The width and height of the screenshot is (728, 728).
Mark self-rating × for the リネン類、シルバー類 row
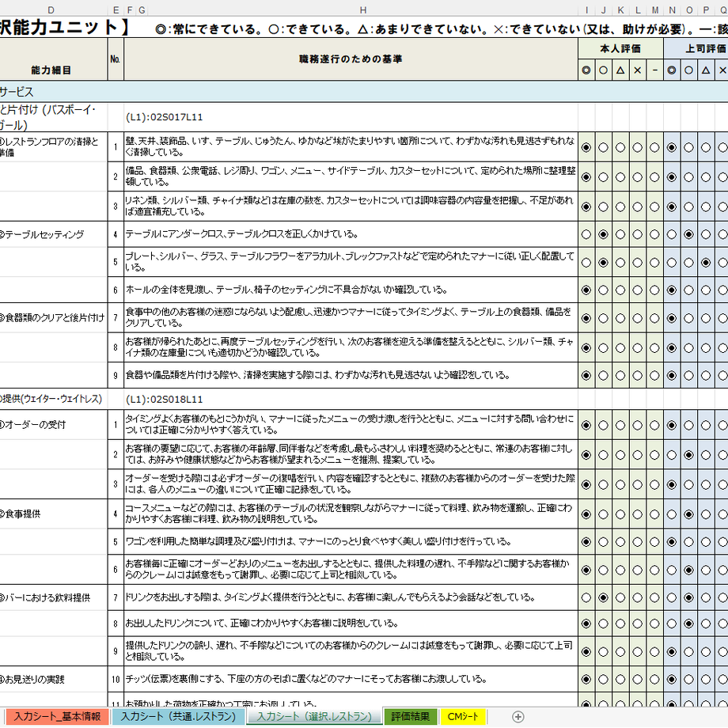[x=638, y=207]
